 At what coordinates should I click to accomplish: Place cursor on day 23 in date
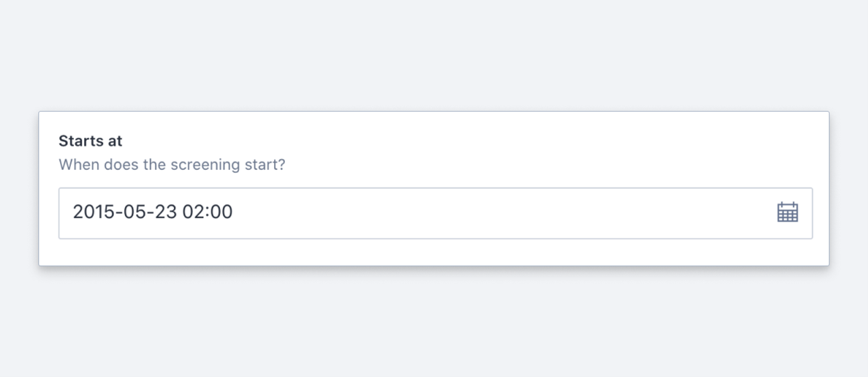(166, 212)
